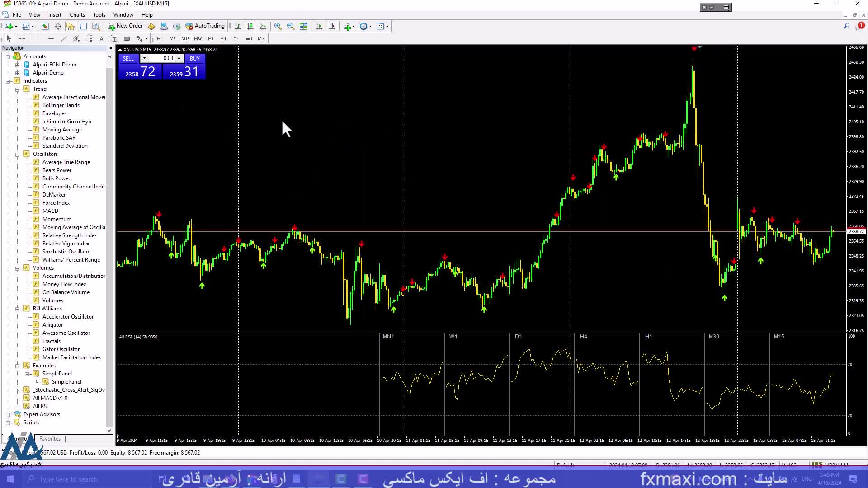868x488 pixels.
Task: Open the Charts menu
Action: [x=77, y=14]
